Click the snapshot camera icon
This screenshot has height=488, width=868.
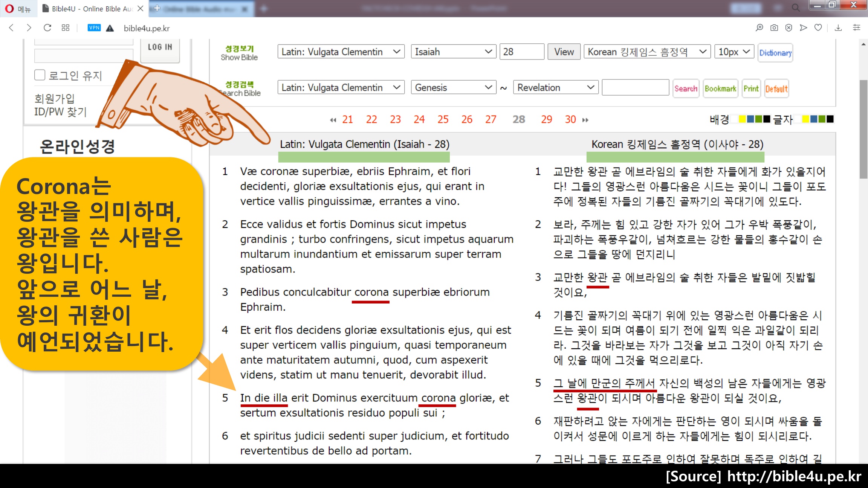click(x=774, y=28)
